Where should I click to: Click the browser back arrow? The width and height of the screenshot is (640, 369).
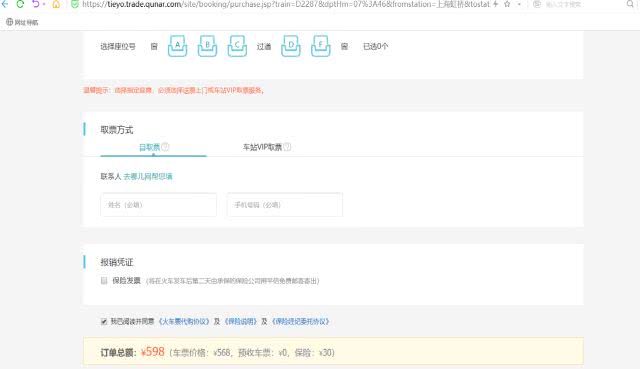[x=5, y=4]
